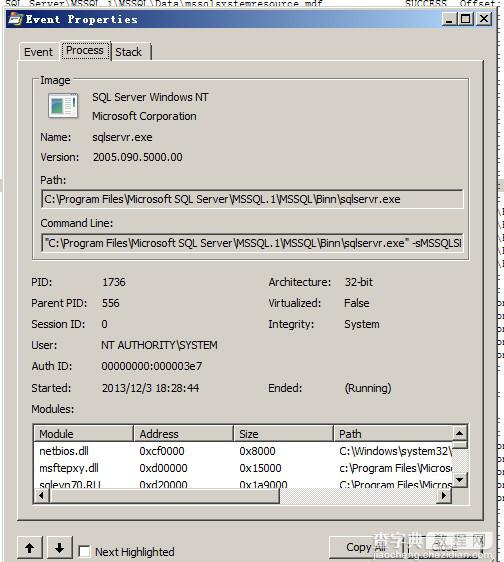504x562 pixels.
Task: Switch to the Event tab
Action: tap(38, 52)
